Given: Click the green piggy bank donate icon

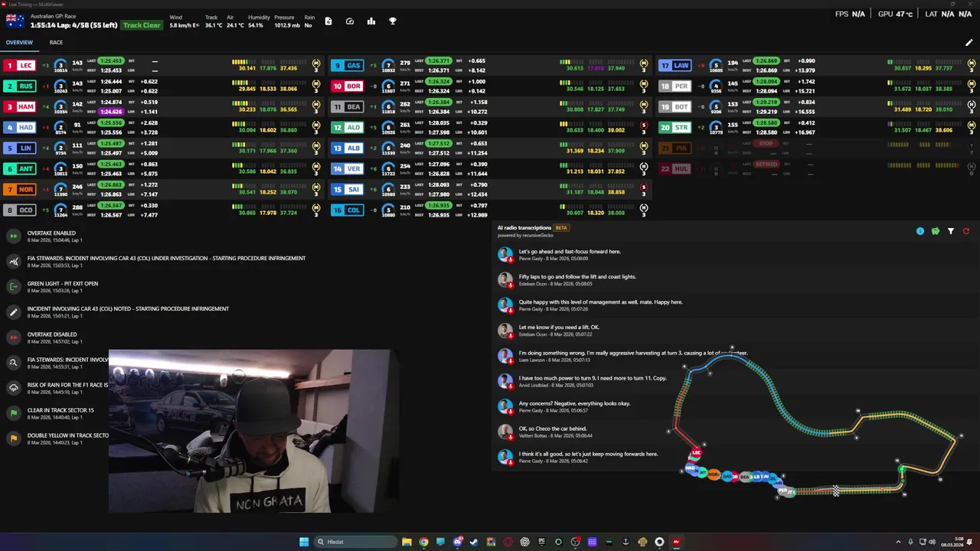Looking at the screenshot, I should (x=936, y=231).
